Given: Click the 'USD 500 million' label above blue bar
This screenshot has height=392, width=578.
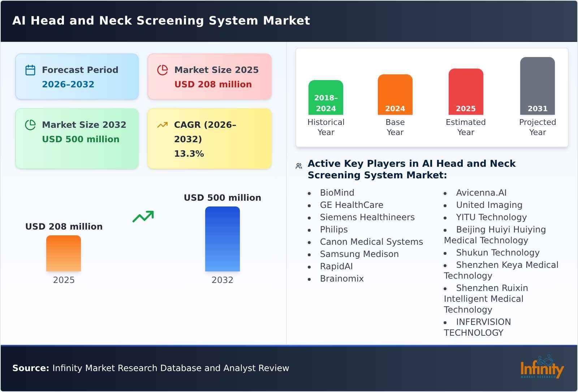Looking at the screenshot, I should tap(223, 198).
